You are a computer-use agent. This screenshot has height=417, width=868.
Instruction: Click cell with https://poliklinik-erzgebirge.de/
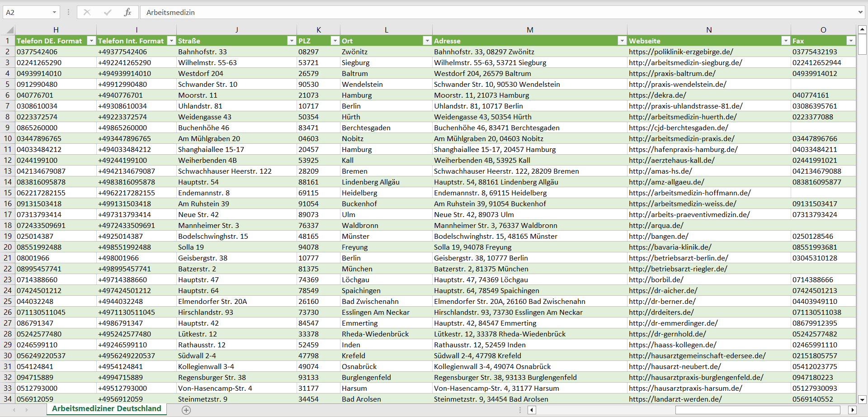tap(709, 52)
